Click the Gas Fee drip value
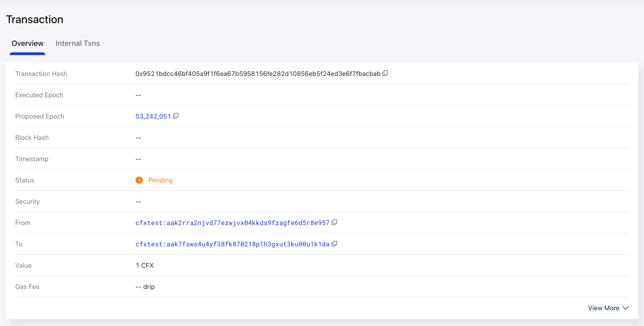This screenshot has height=326, width=644. [x=145, y=287]
